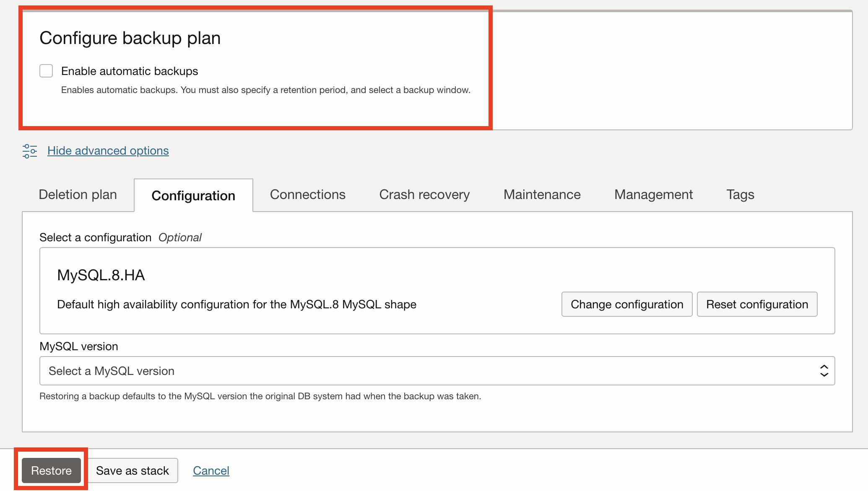Click Reset configuration

(x=756, y=304)
